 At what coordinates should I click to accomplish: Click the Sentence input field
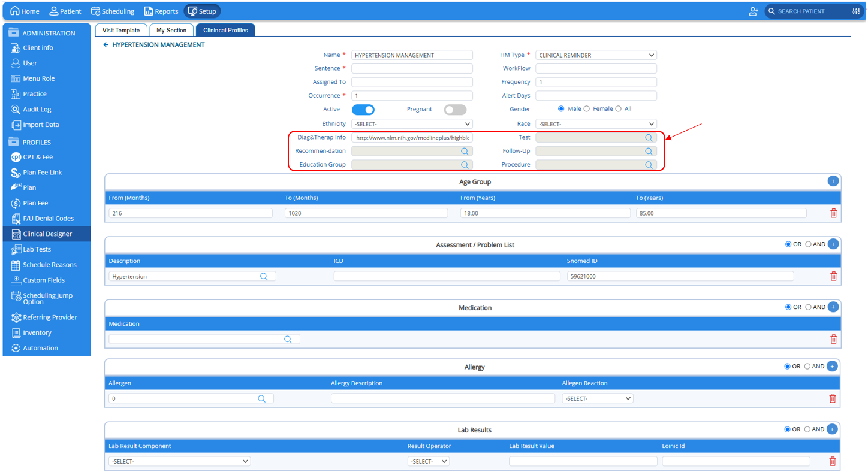click(412, 69)
